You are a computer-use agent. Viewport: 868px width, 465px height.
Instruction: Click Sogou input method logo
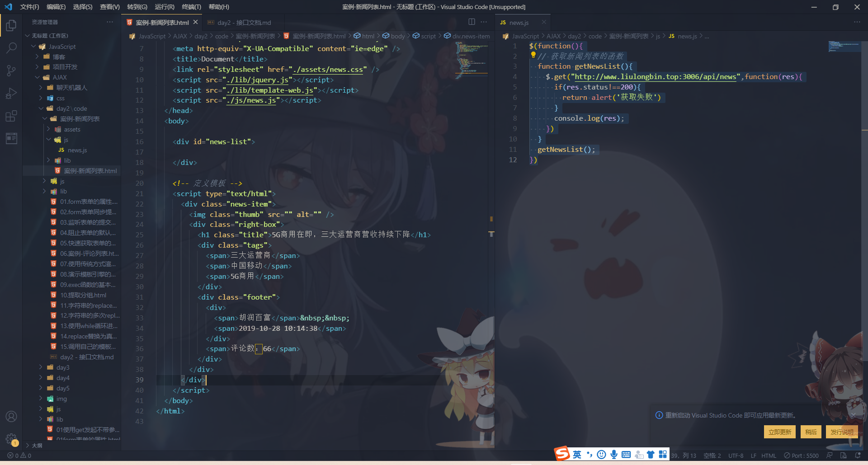pos(562,454)
